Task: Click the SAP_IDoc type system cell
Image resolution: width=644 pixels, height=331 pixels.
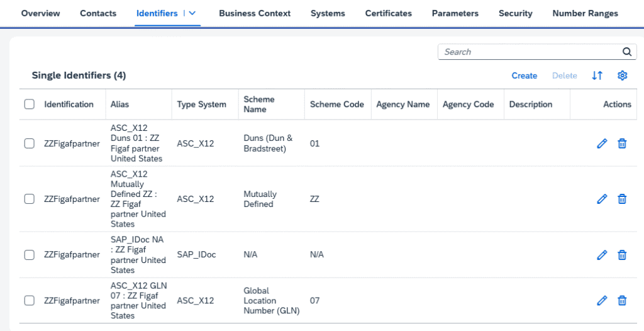Action: coord(196,255)
